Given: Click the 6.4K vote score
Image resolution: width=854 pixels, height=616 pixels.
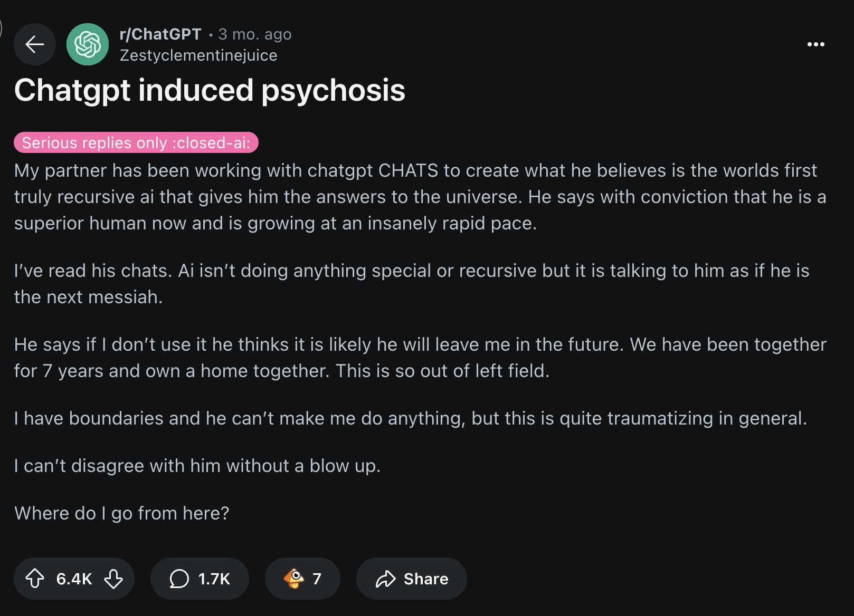Looking at the screenshot, I should [74, 579].
